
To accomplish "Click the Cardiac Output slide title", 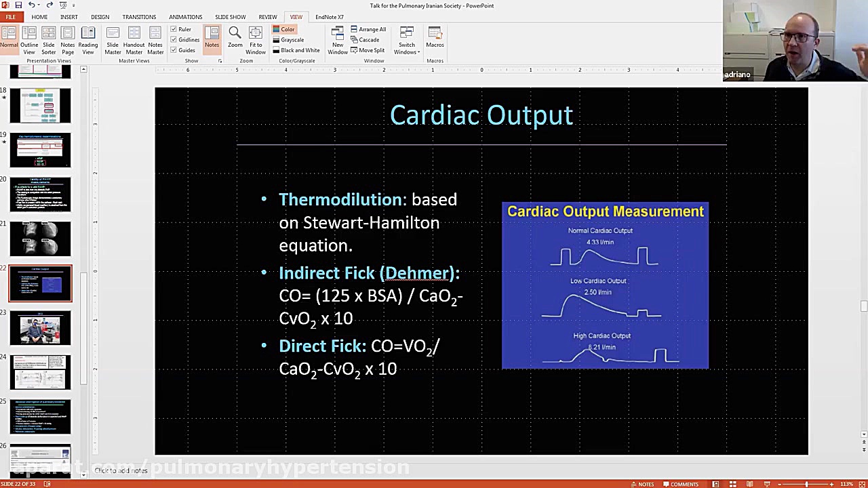I will (x=481, y=115).
